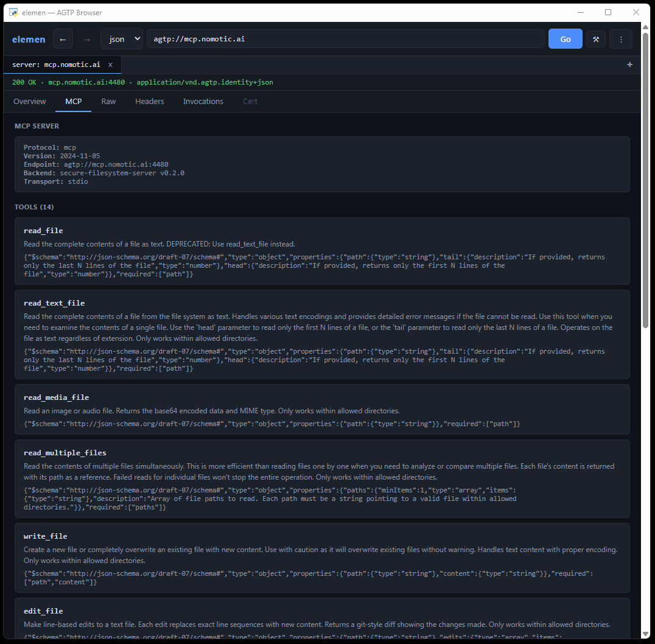Click the vertical scrollbar thumb

[x=645, y=180]
